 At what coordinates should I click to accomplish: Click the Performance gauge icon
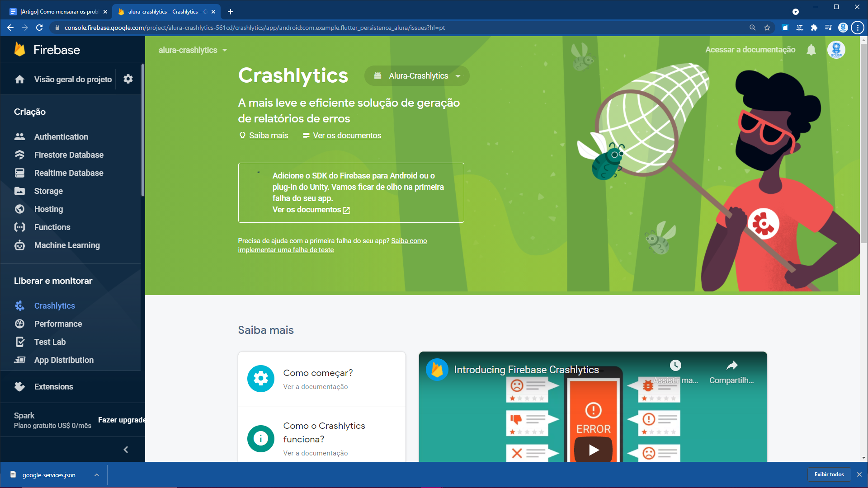tap(19, 324)
